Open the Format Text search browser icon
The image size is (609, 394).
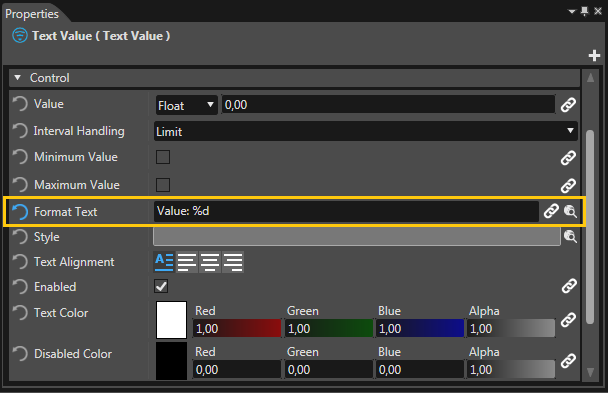tap(570, 211)
